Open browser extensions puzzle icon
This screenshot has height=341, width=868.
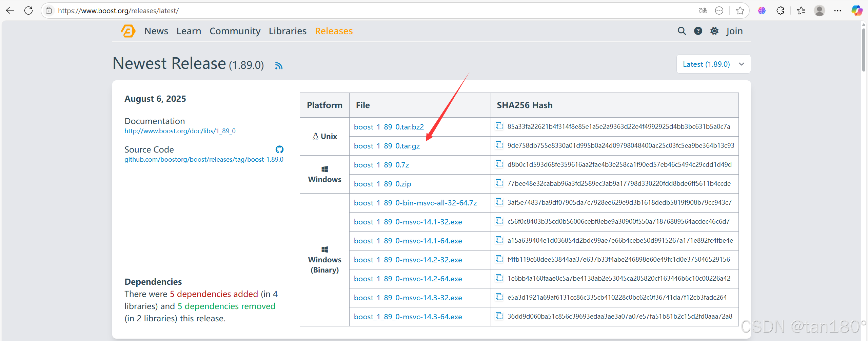[780, 11]
